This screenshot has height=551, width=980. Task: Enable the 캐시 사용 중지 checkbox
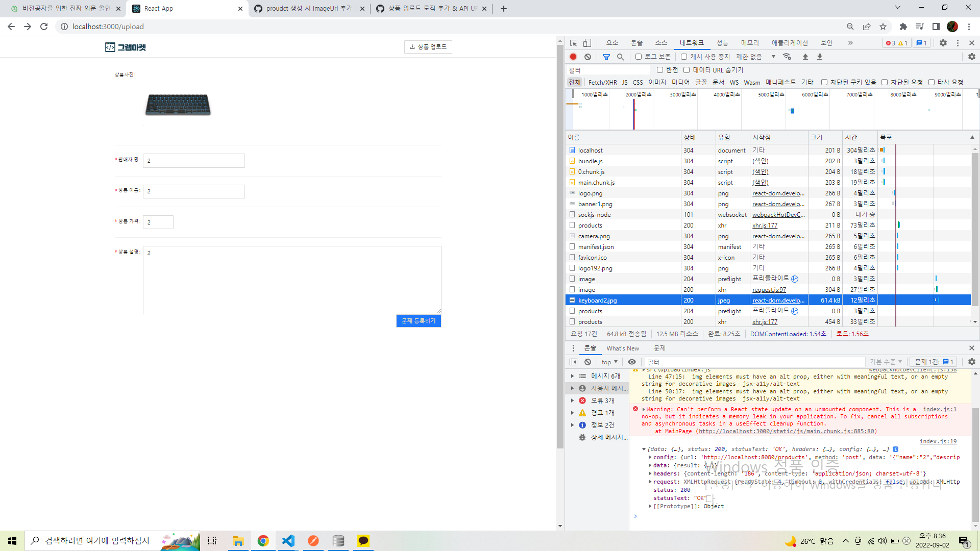(684, 57)
